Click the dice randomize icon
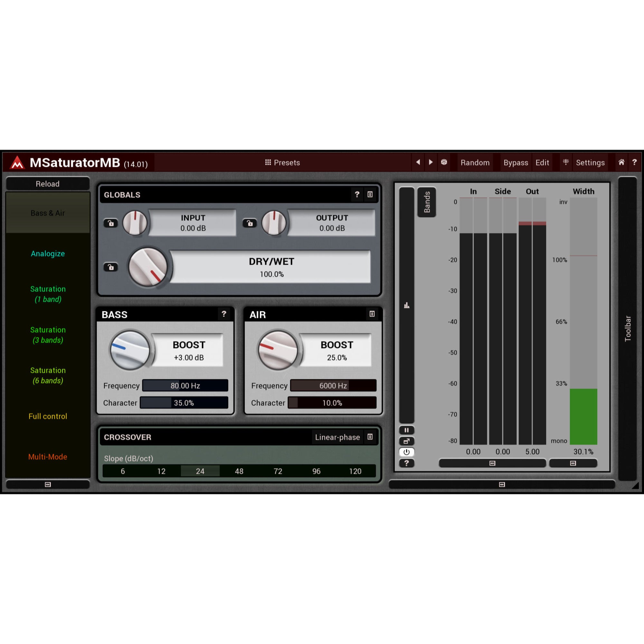 444,162
